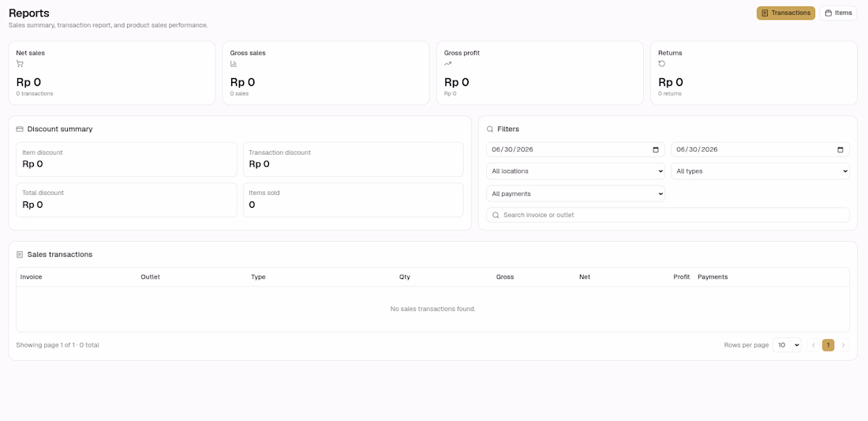Click the Reports page heading
The image size is (868, 421).
(28, 13)
